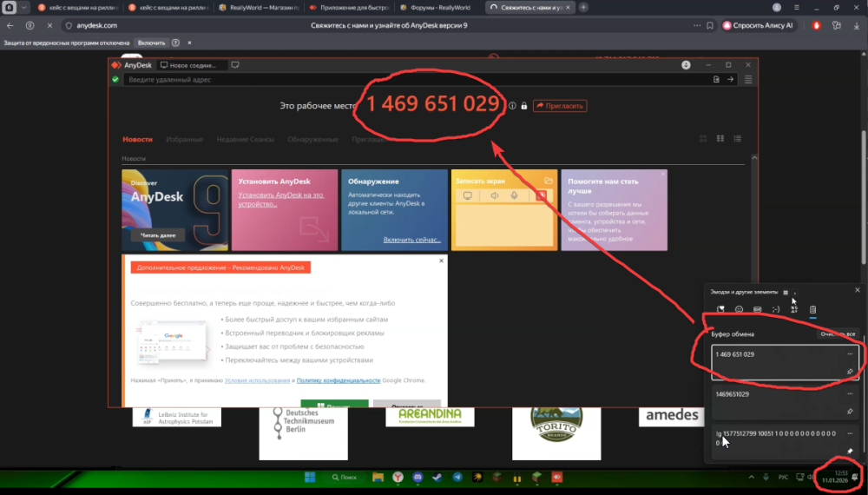Viewport: 868px width, 495px height.
Task: Click Очистить все in clipboard history
Action: point(838,333)
